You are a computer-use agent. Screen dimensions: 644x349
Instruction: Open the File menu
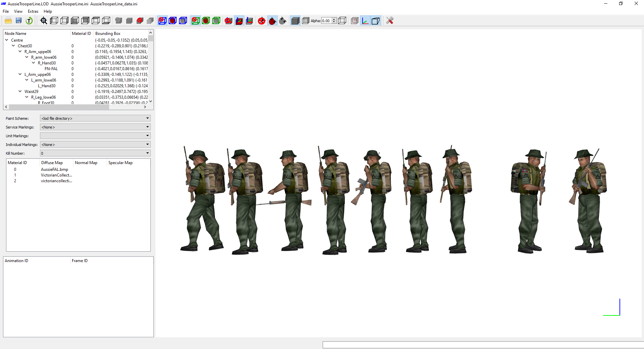point(6,11)
